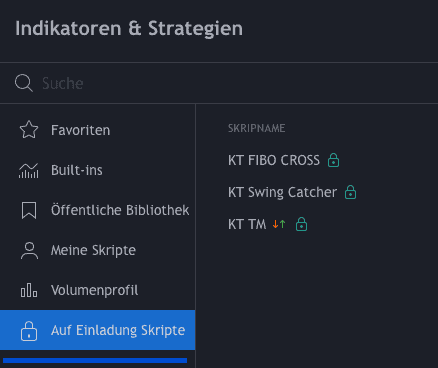Click the magnifier search icon
The image size is (438, 368).
(24, 83)
